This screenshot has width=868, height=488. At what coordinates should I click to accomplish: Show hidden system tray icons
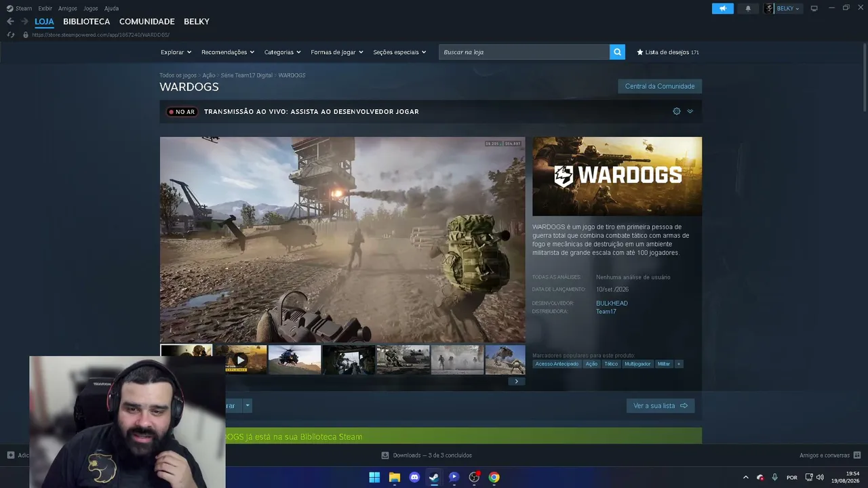(x=746, y=477)
